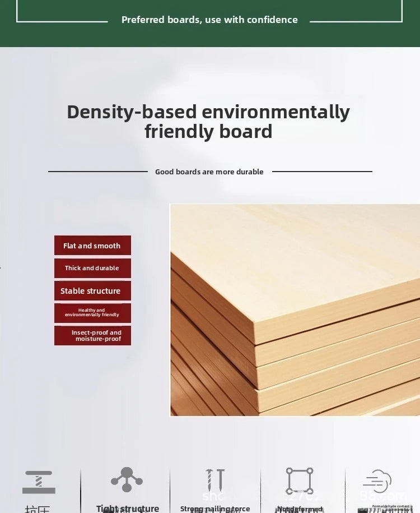Click 'Preferred boards, use with confidence' banner text
The height and width of the screenshot is (513, 420).
pos(209,20)
